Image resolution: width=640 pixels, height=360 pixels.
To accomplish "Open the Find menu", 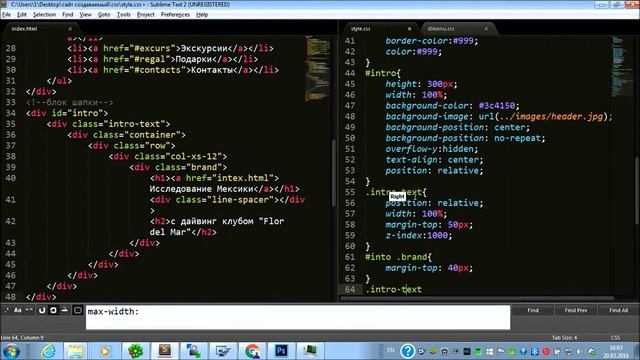I will click(x=67, y=15).
